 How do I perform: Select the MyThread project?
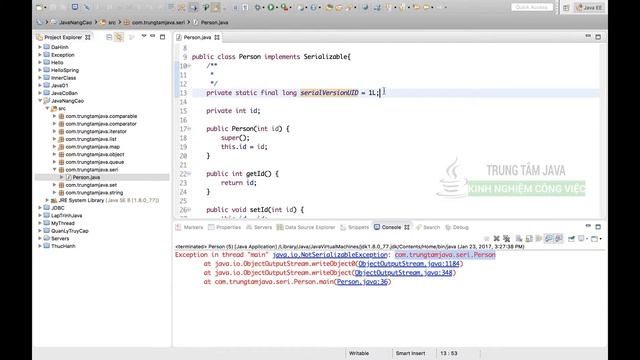point(63,223)
